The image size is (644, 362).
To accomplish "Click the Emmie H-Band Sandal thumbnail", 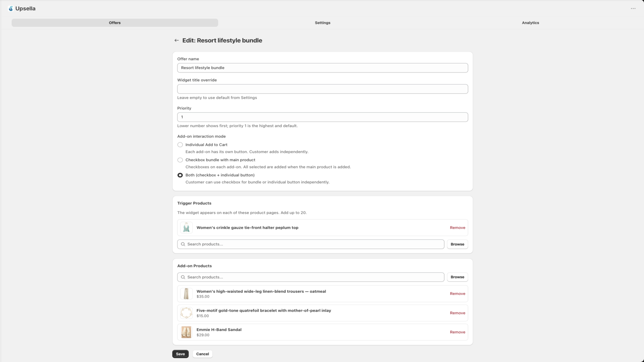I will click(186, 332).
